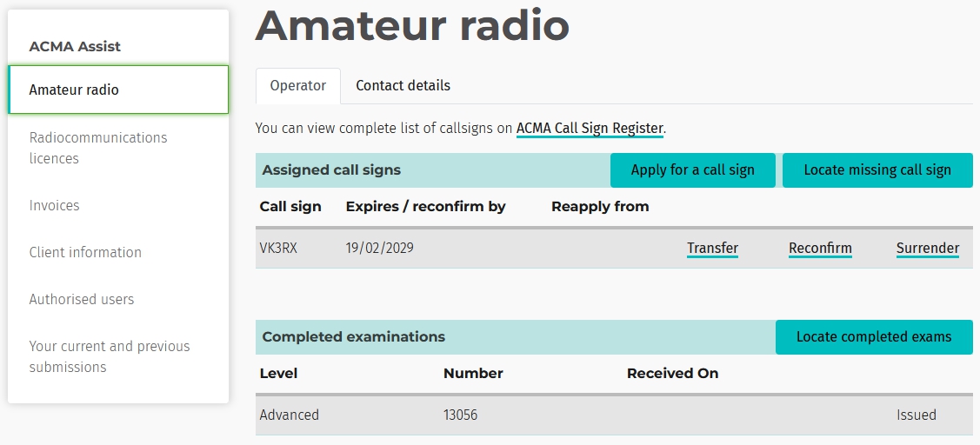Open the ACMA Call Sign Register link
Image resolution: width=980 pixels, height=445 pixels.
(590, 129)
